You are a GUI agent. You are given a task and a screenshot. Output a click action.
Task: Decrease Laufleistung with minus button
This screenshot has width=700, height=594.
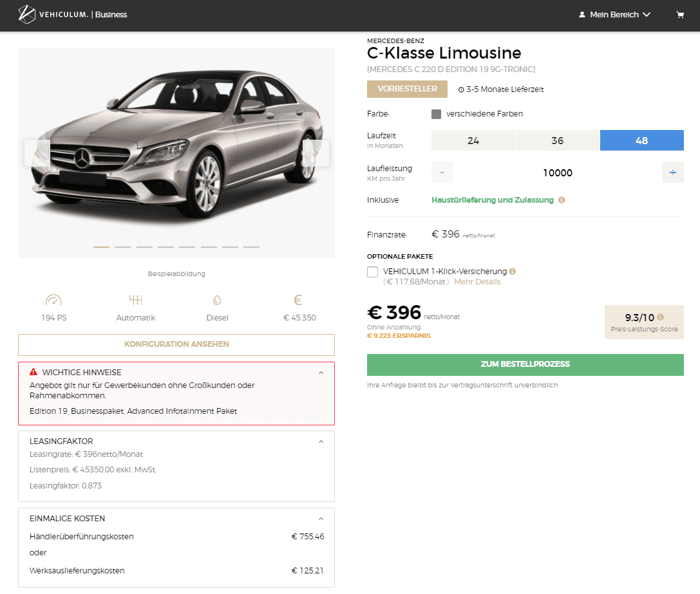442,172
